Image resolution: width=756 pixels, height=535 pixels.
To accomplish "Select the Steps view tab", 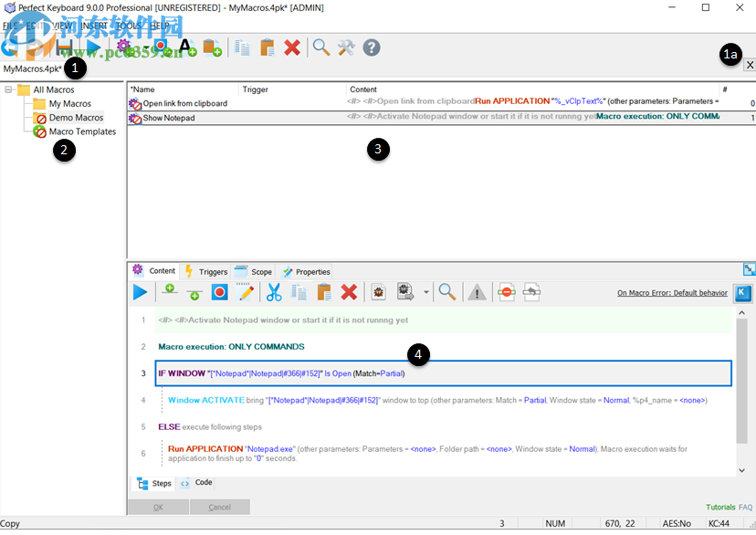I will point(154,484).
